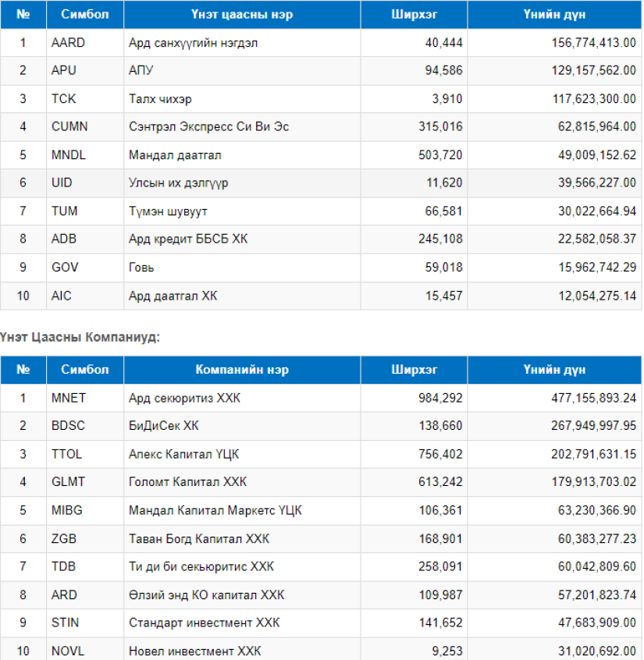Viewport: 644px width, 660px height.
Task: Click the 'Симбол' header of top table
Action: click(x=84, y=14)
